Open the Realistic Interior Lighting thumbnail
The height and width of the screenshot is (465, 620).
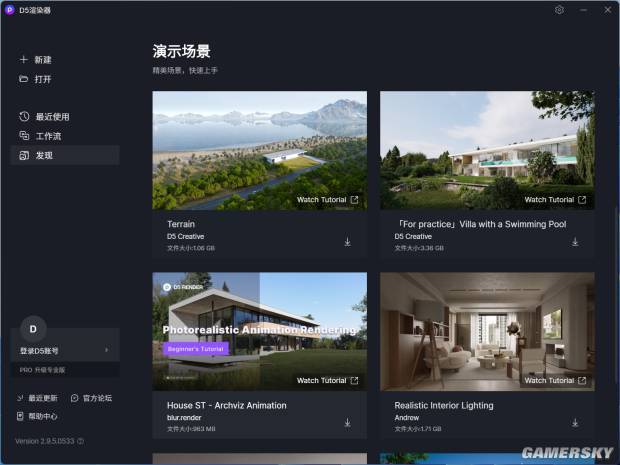click(x=487, y=331)
